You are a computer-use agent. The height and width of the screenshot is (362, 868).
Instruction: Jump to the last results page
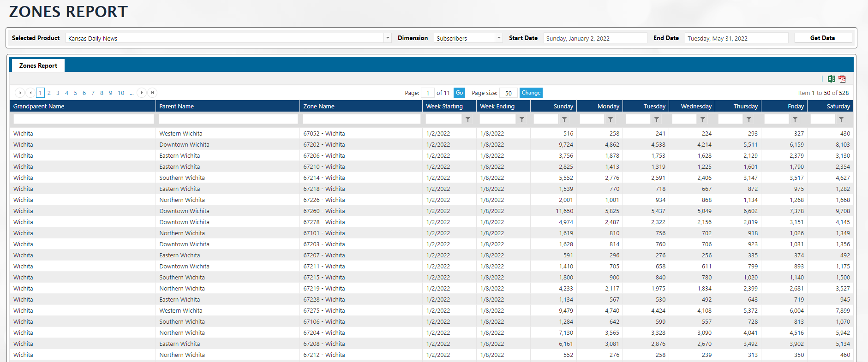click(152, 93)
